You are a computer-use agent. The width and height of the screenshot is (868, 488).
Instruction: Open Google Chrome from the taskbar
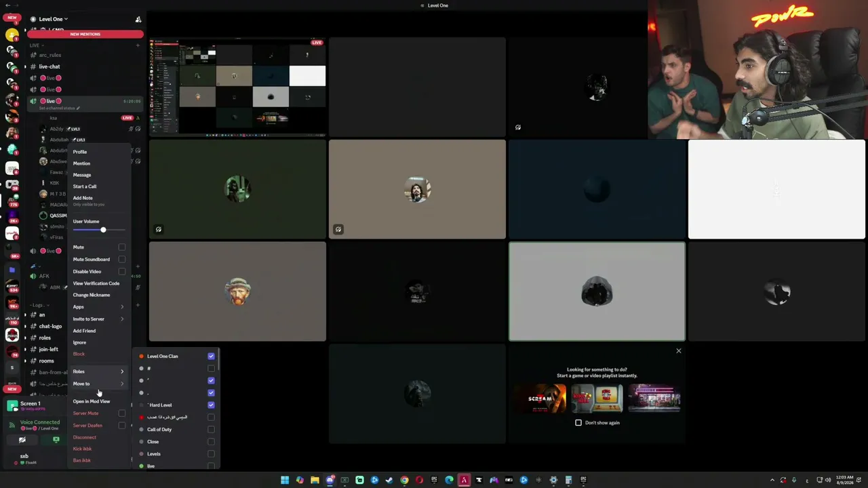coord(404,481)
